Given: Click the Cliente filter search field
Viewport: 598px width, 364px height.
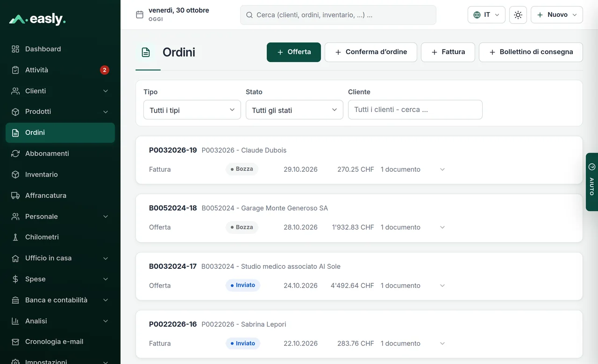Looking at the screenshot, I should coord(415,110).
